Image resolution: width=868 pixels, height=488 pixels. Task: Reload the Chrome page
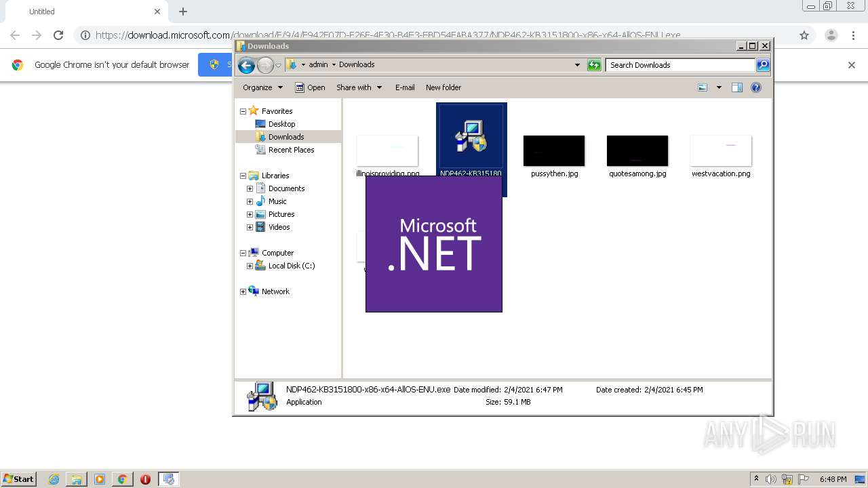click(58, 35)
